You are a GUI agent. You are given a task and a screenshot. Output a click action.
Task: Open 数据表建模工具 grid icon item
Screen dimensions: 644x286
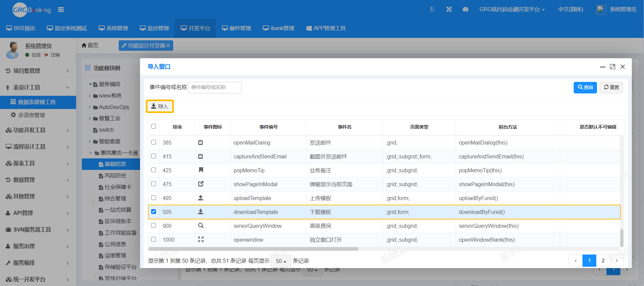click(x=38, y=102)
